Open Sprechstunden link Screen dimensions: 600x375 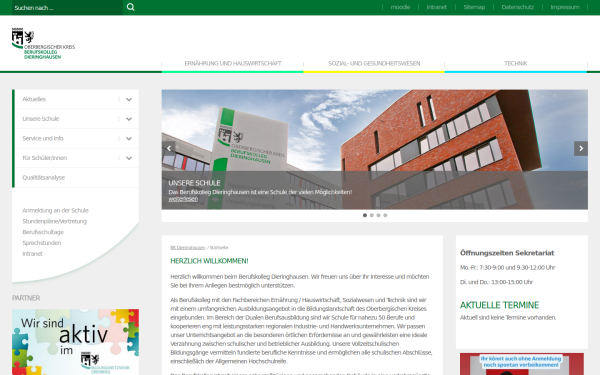pyautogui.click(x=42, y=243)
